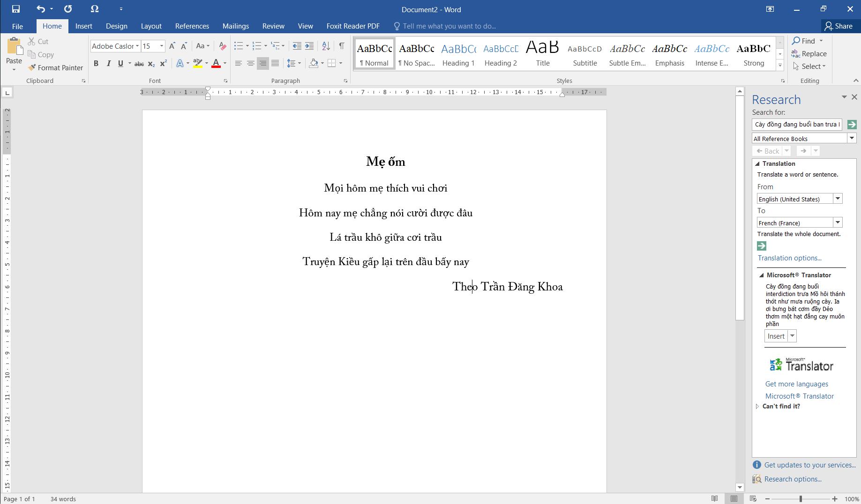Click the Save icon in the quick access toolbar
Image resolution: width=861 pixels, height=504 pixels.
tap(15, 9)
